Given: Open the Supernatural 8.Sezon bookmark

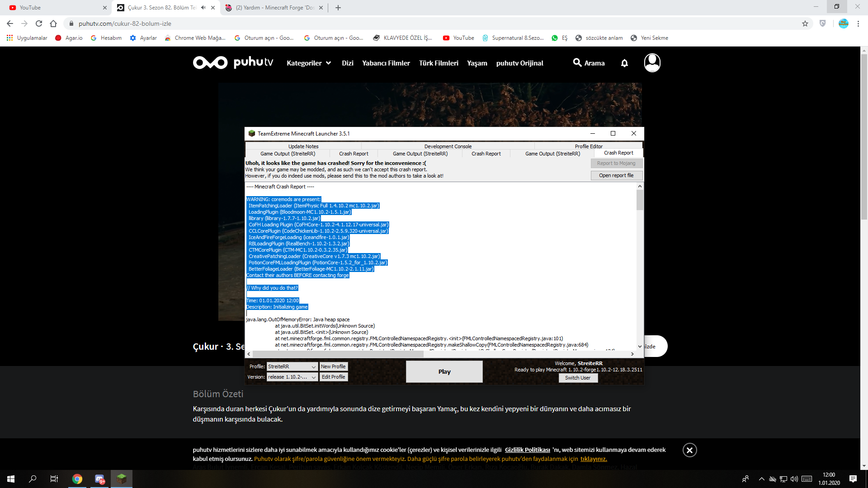Looking at the screenshot, I should tap(513, 38).
